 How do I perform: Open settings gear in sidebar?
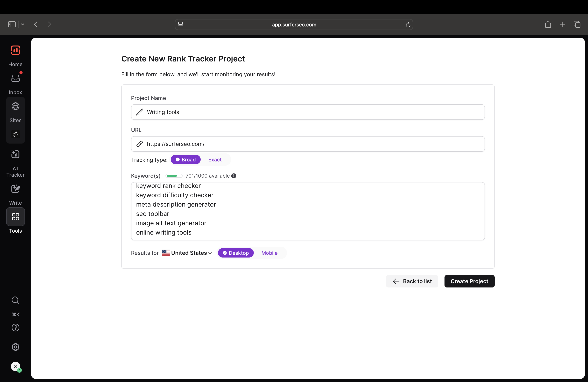[15, 347]
